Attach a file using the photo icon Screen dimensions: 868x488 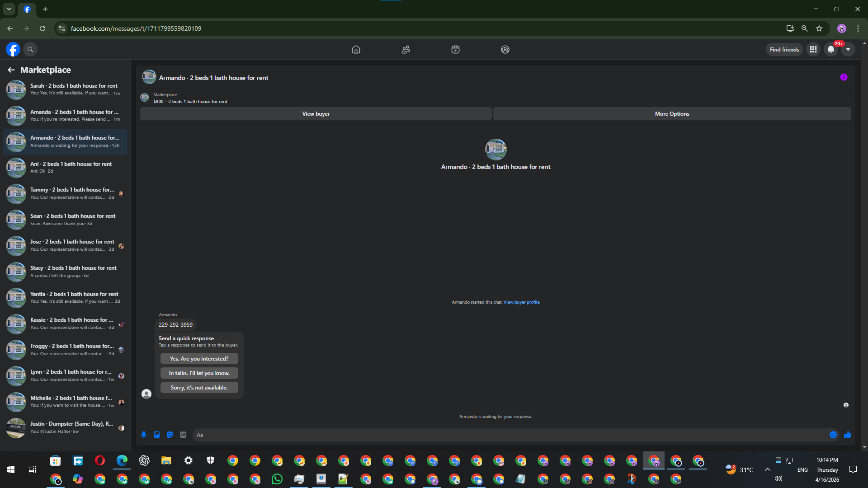coord(157,435)
